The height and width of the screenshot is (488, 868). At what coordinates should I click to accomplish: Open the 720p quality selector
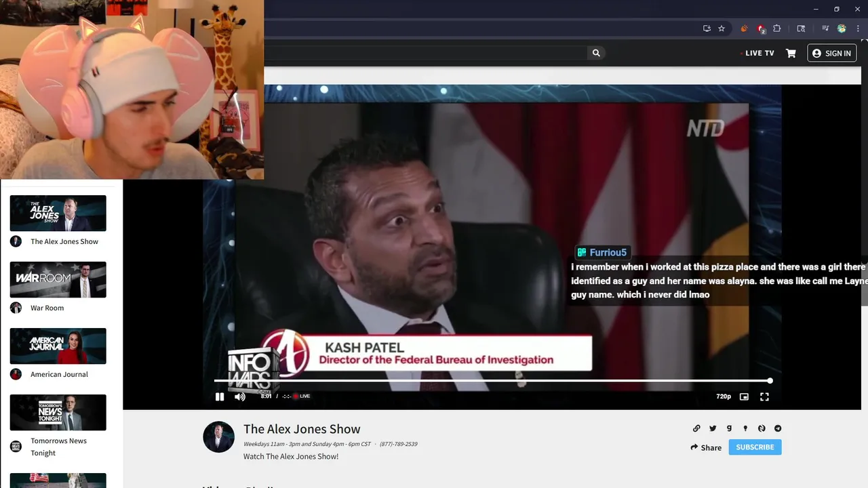(x=724, y=396)
